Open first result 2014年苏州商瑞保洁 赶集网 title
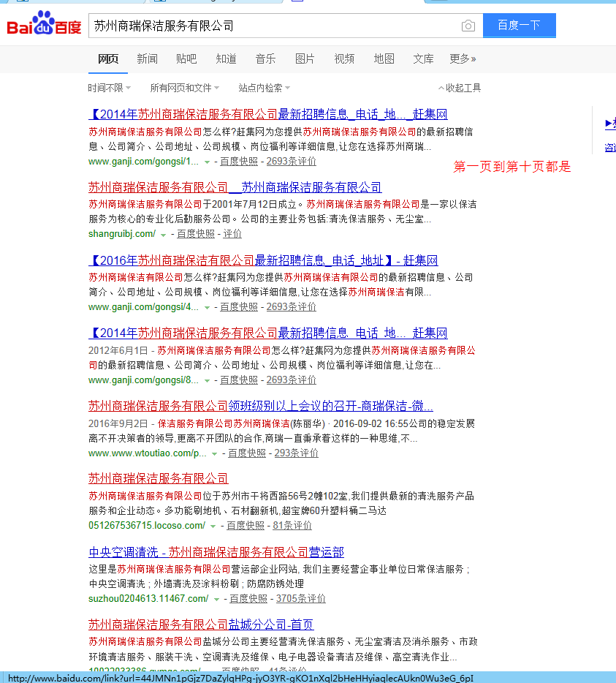Image resolution: width=616 pixels, height=683 pixels. click(x=268, y=114)
